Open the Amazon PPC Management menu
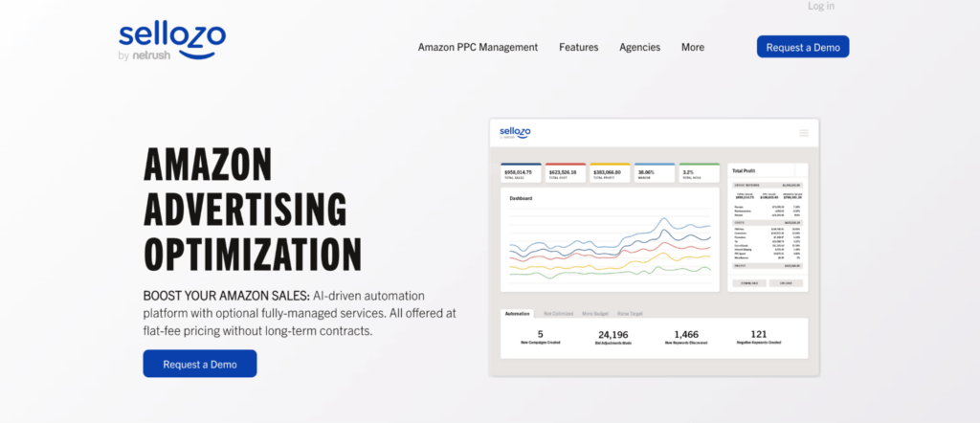The height and width of the screenshot is (423, 980). pos(478,47)
